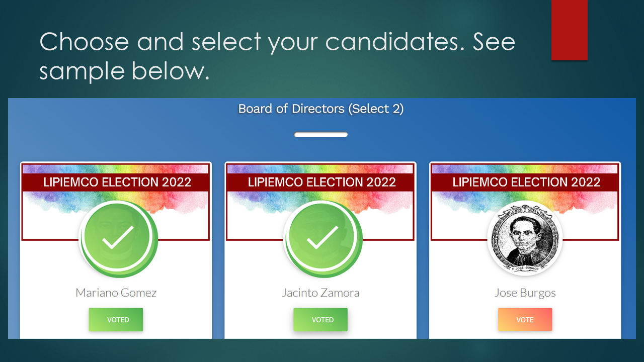
Task: Toggle the VOTED button under Jacinto Zamora
Action: click(320, 320)
